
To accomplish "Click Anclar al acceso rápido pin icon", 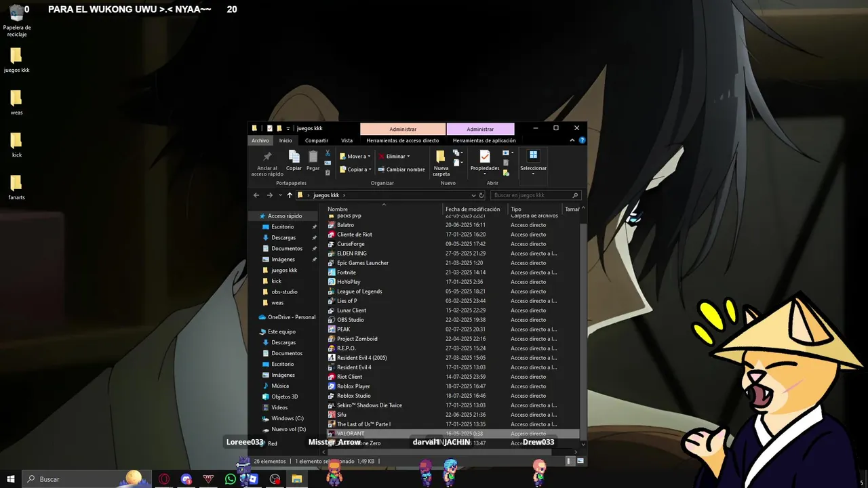I will point(267,157).
